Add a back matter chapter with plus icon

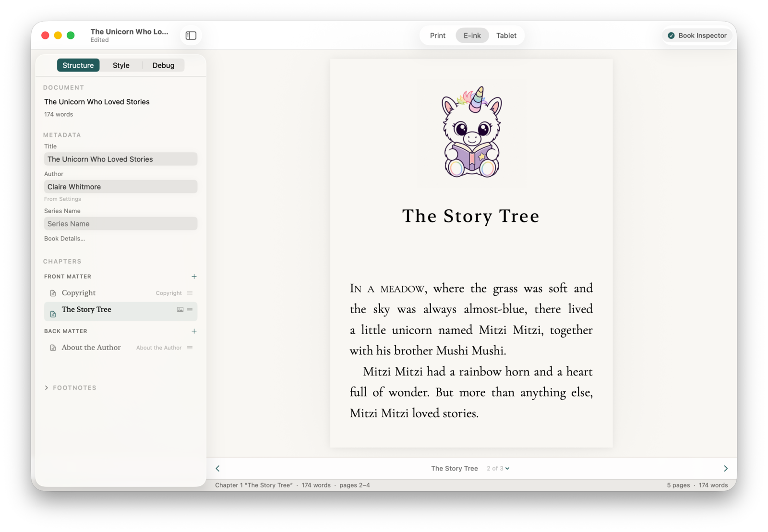pos(194,331)
